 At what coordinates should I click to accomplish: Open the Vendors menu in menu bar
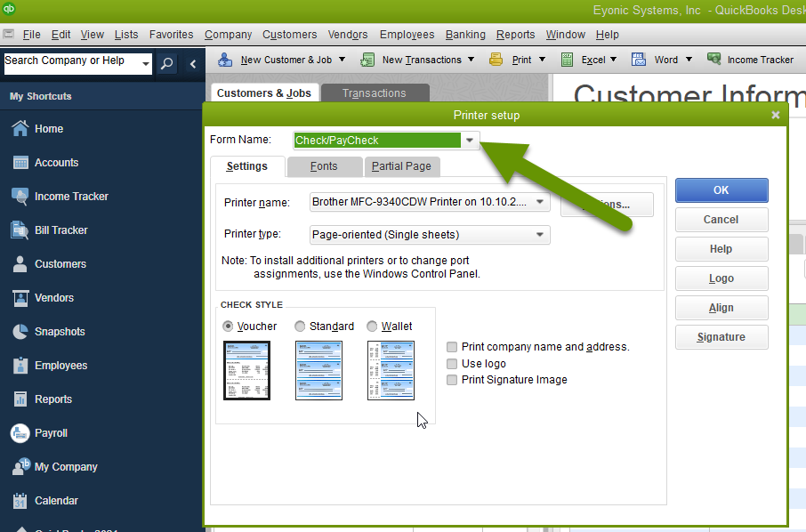coord(348,35)
